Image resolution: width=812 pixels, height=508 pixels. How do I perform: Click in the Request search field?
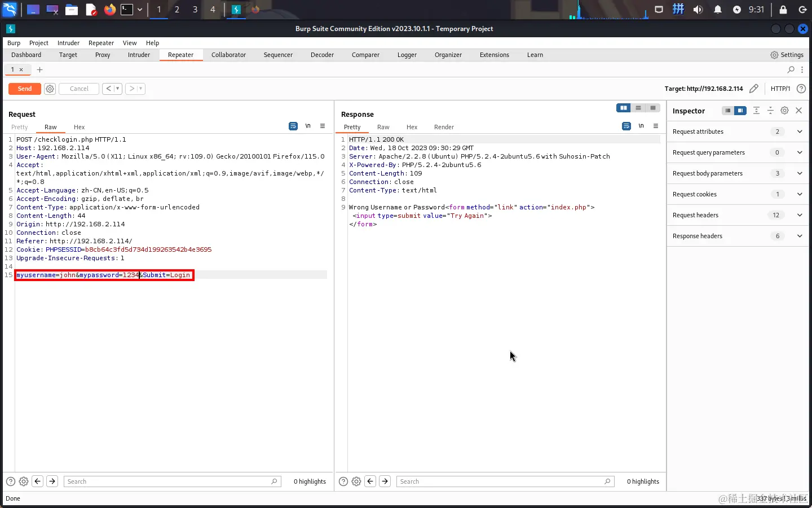tap(172, 481)
